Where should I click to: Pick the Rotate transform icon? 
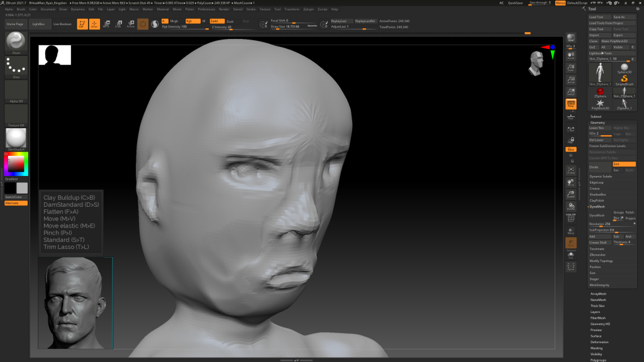[x=130, y=24]
